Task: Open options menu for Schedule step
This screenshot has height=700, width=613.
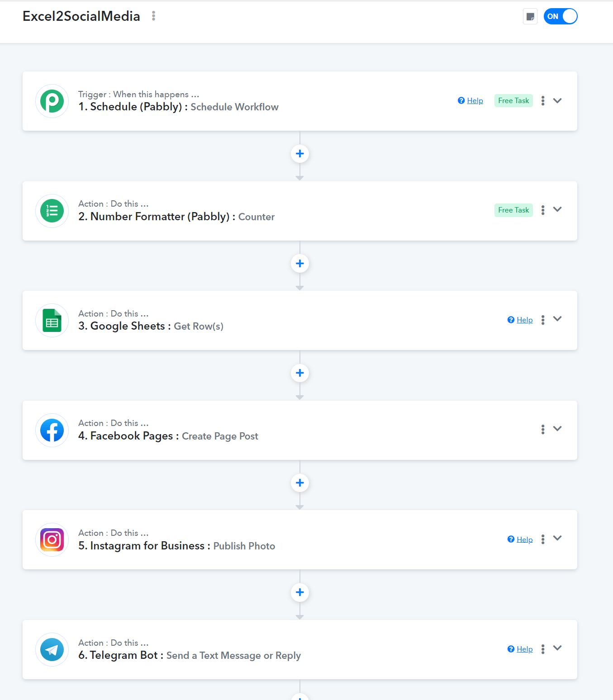Action: pyautogui.click(x=543, y=100)
